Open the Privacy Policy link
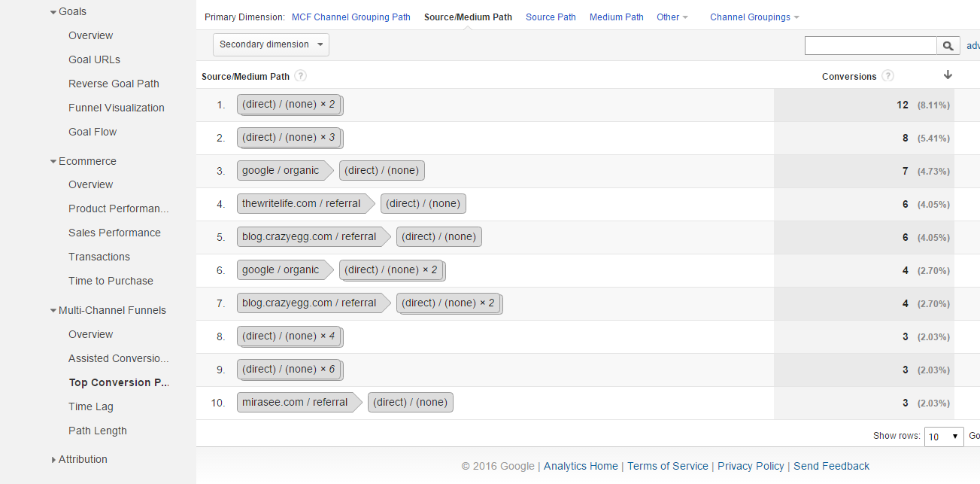The height and width of the screenshot is (484, 980). [x=751, y=466]
